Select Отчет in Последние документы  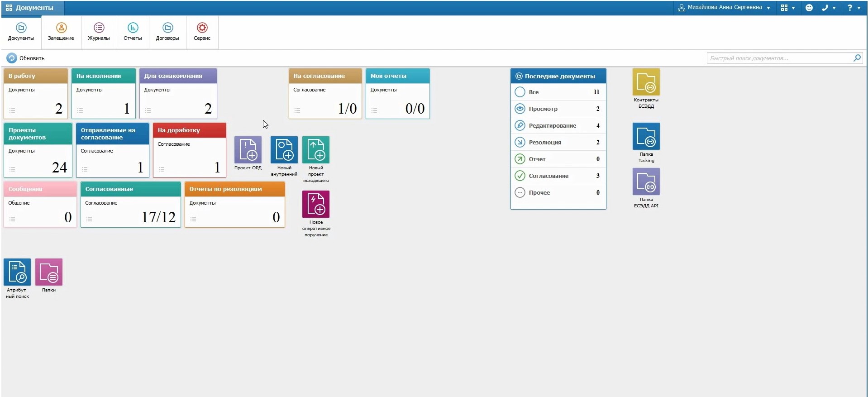click(x=558, y=159)
